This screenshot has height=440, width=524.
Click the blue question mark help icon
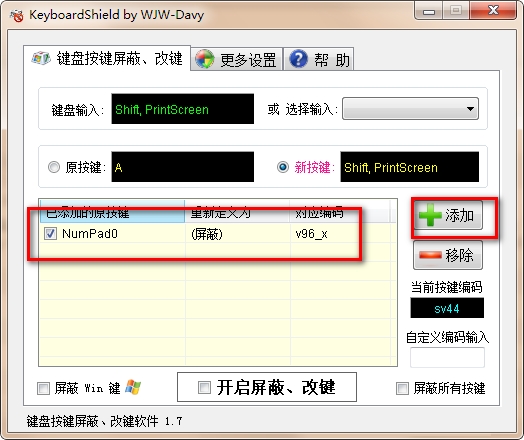tap(298, 59)
